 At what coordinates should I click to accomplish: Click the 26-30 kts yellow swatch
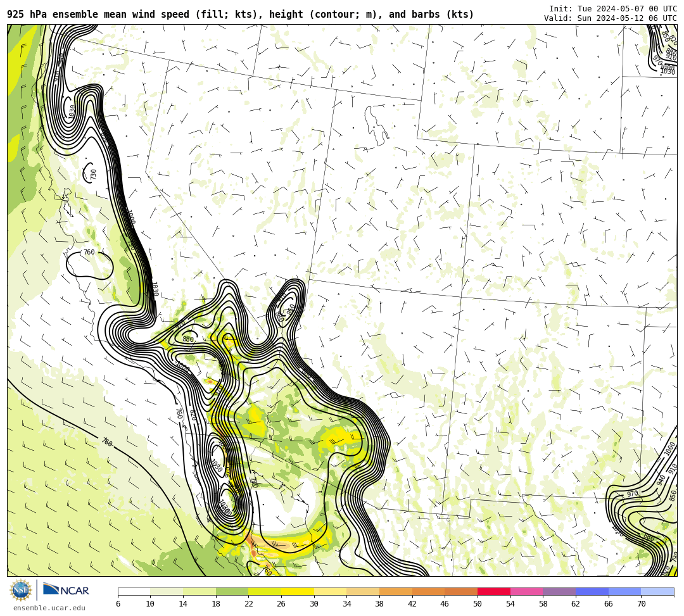coord(298,591)
